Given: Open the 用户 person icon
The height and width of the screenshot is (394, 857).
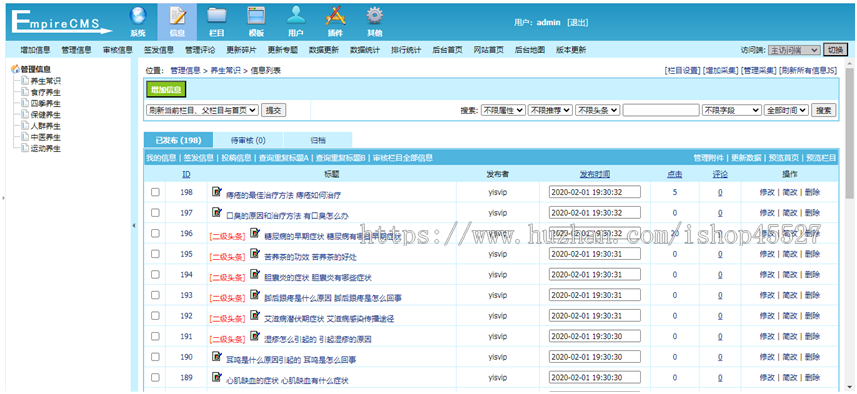Looking at the screenshot, I should pyautogui.click(x=296, y=16).
